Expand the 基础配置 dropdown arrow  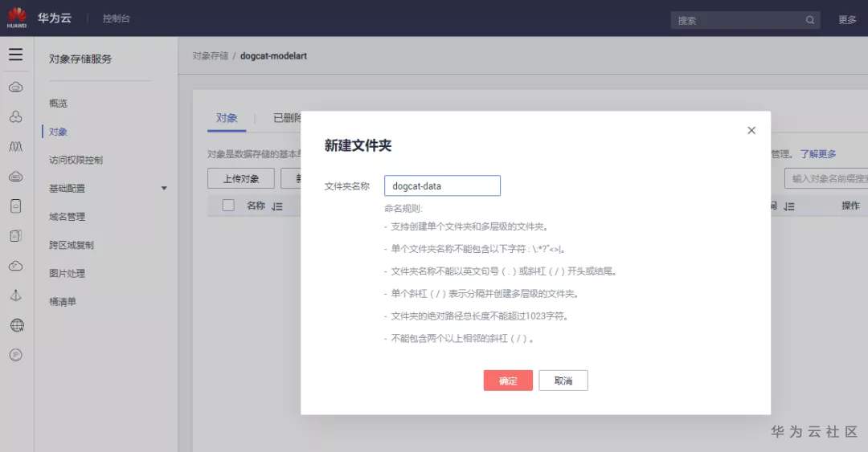(164, 189)
